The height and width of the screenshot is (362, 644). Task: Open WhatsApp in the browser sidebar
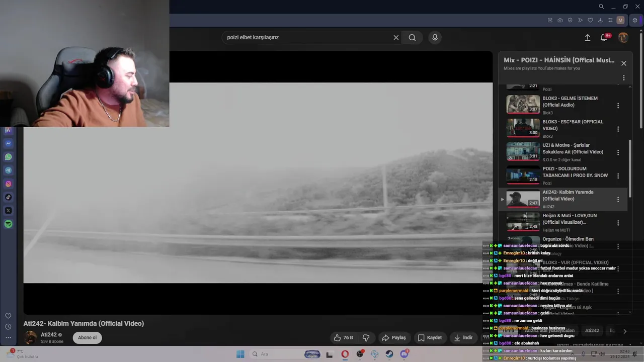(x=8, y=157)
